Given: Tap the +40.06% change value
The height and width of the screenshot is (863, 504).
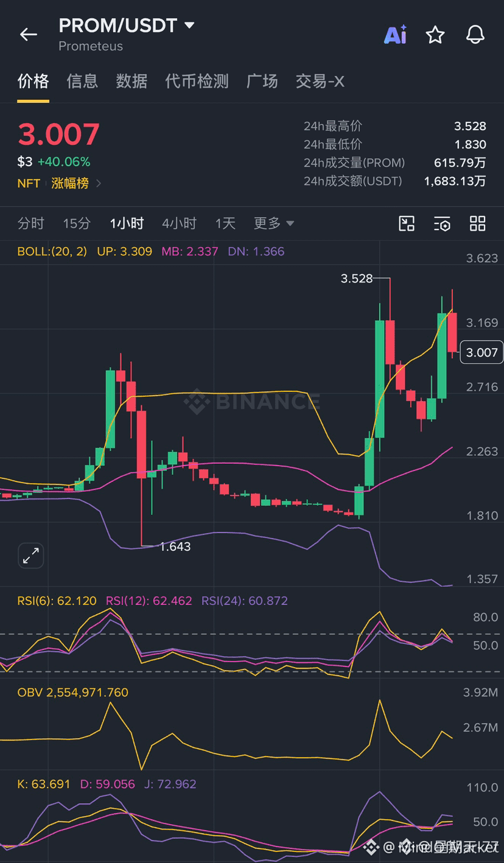Looking at the screenshot, I should 64,162.
